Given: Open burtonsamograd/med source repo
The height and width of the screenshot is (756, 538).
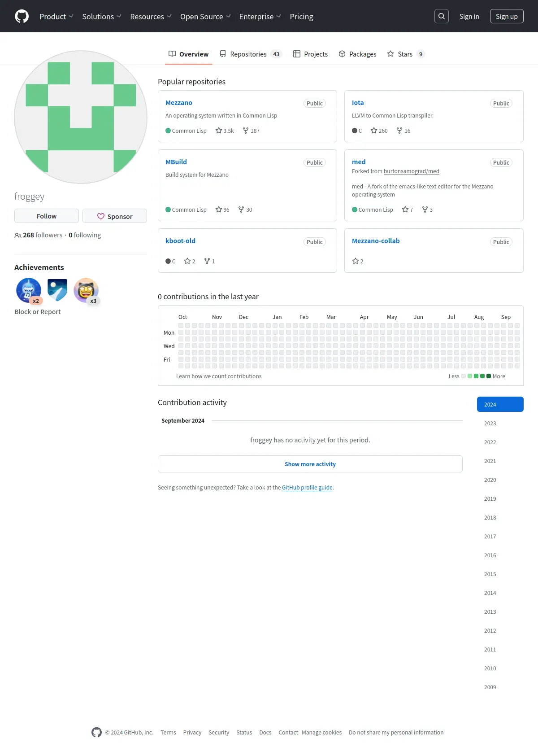Looking at the screenshot, I should 412,171.
